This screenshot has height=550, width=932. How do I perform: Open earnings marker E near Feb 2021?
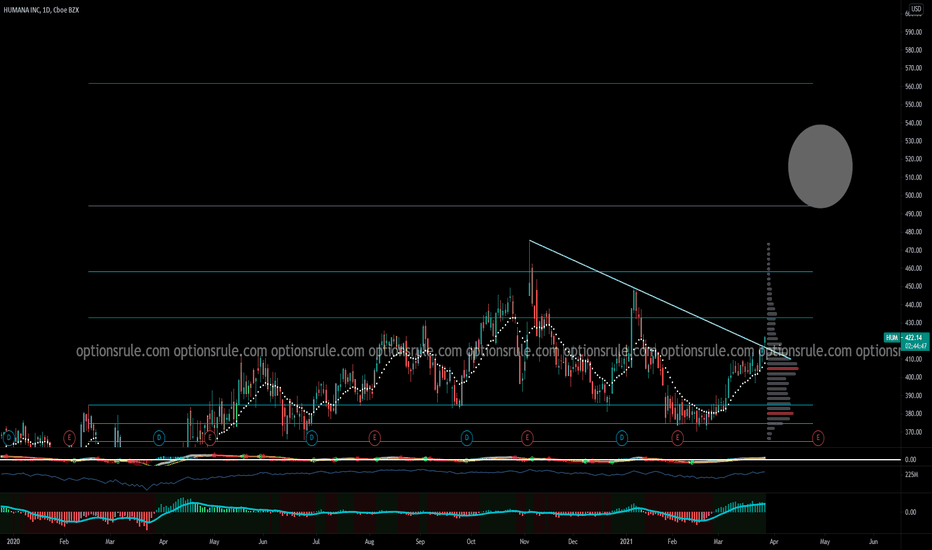pos(677,438)
